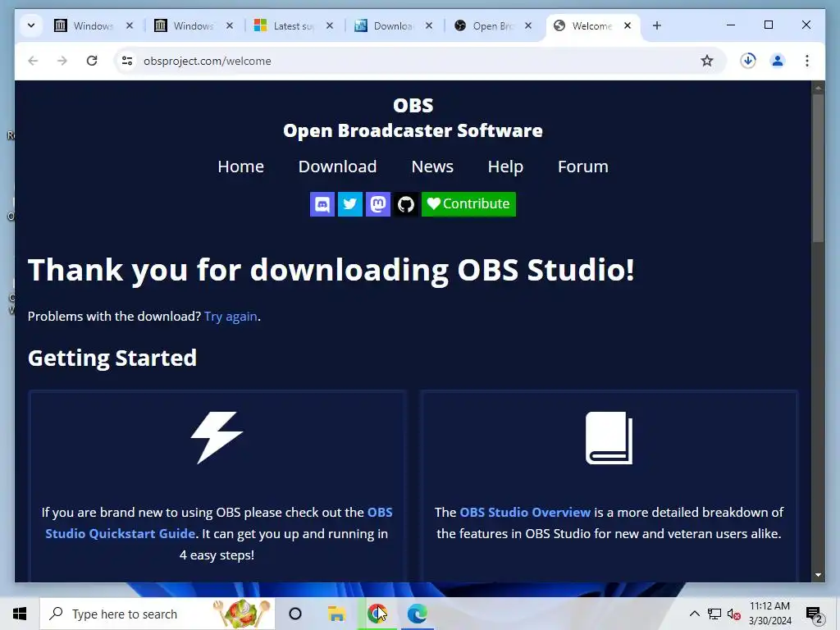The width and height of the screenshot is (840, 630).
Task: Click the page vertical scrollbar thumb
Action: tap(818, 168)
